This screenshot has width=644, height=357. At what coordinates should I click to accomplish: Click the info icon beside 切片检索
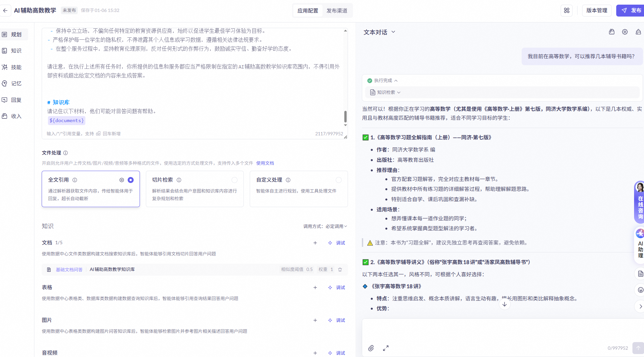(x=179, y=180)
